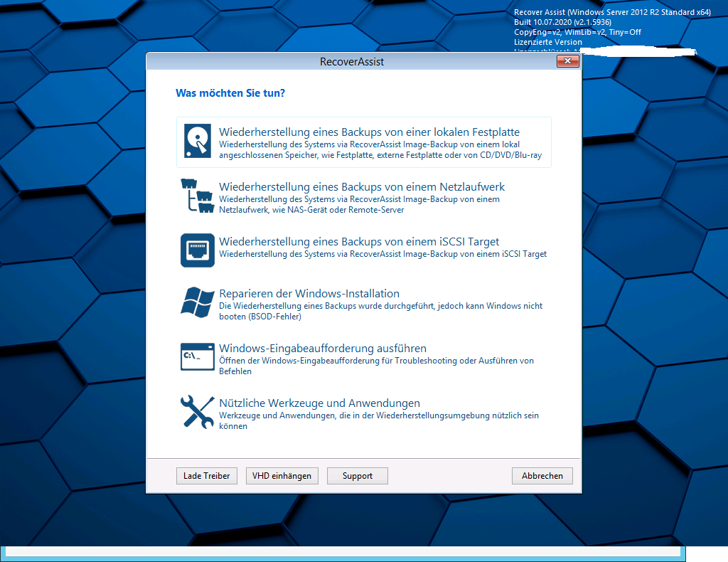Click the wrench and screwdriver tools icon
The height and width of the screenshot is (562, 728).
198,411
